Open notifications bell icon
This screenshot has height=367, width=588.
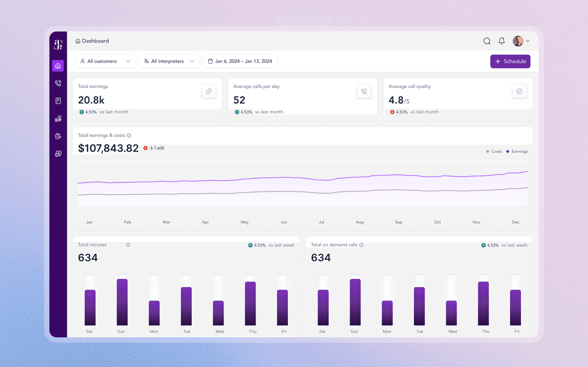[502, 41]
